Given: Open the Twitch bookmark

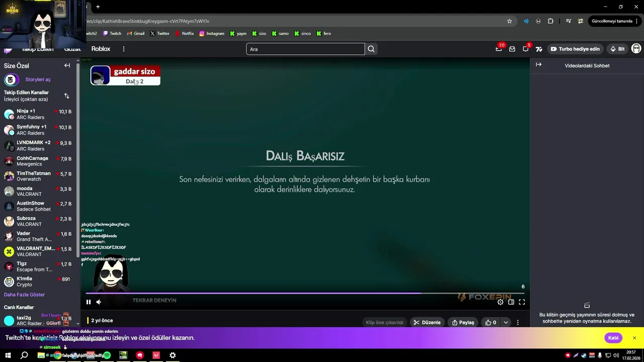Looking at the screenshot, I should tap(112, 34).
